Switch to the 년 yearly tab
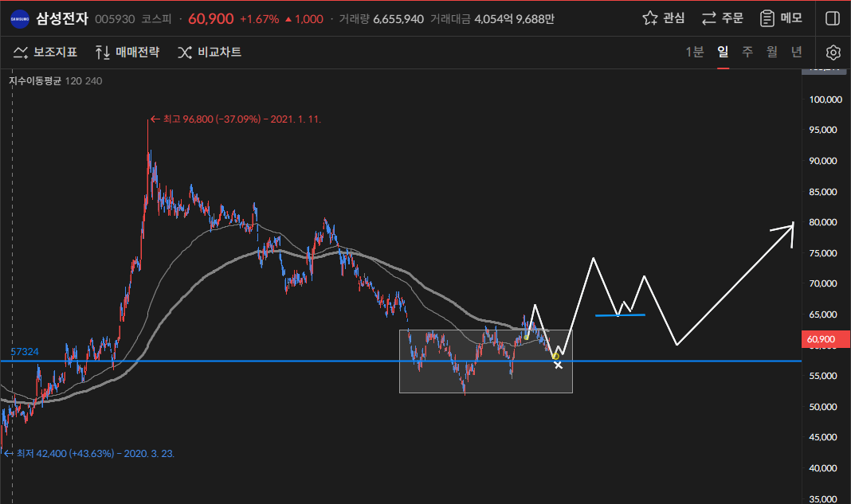 coord(796,52)
